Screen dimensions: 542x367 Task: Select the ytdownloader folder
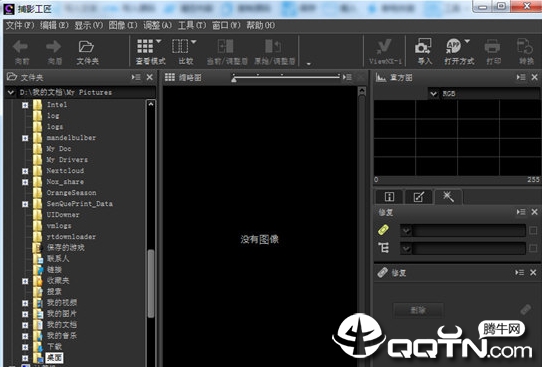click(x=72, y=237)
